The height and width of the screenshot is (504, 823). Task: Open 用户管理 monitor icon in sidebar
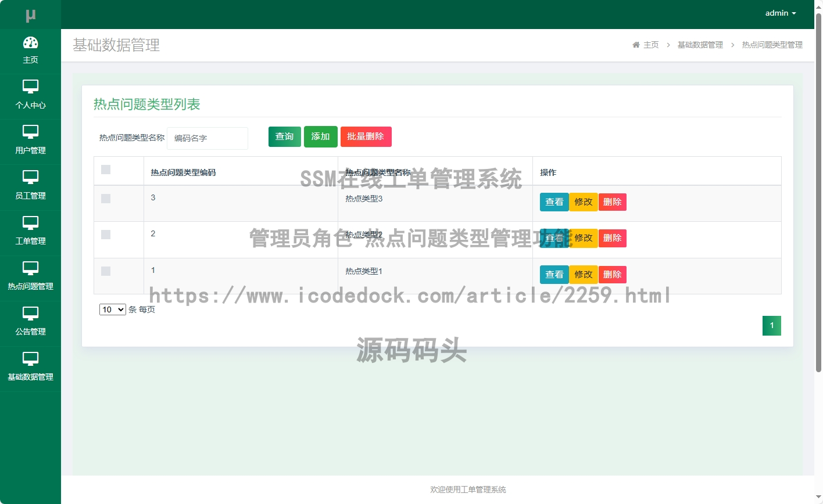click(x=30, y=132)
